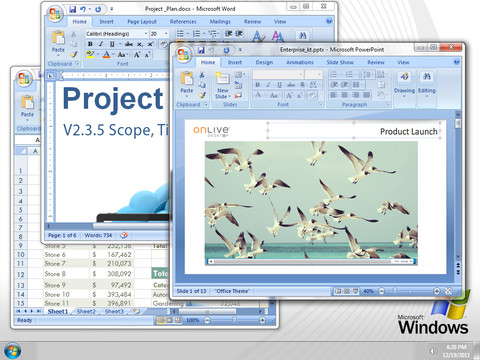Screen dimensions: 480x360
Task: Switch to the Animations tab in PowerPoint
Action: point(300,62)
